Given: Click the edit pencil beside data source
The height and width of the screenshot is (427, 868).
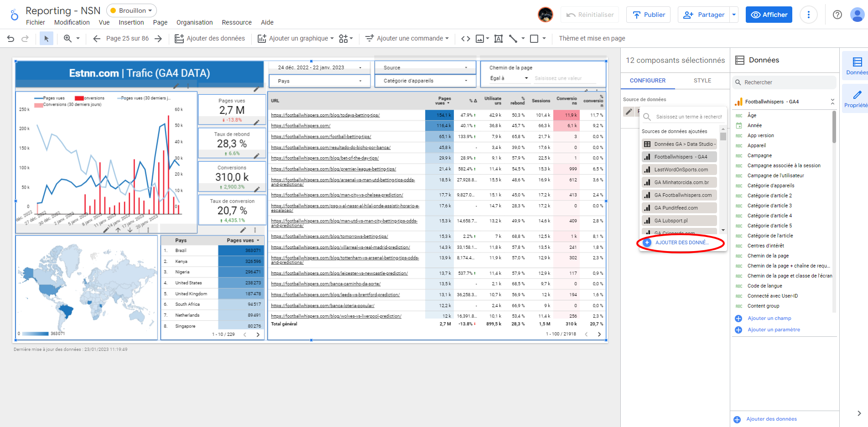Looking at the screenshot, I should click(x=629, y=112).
